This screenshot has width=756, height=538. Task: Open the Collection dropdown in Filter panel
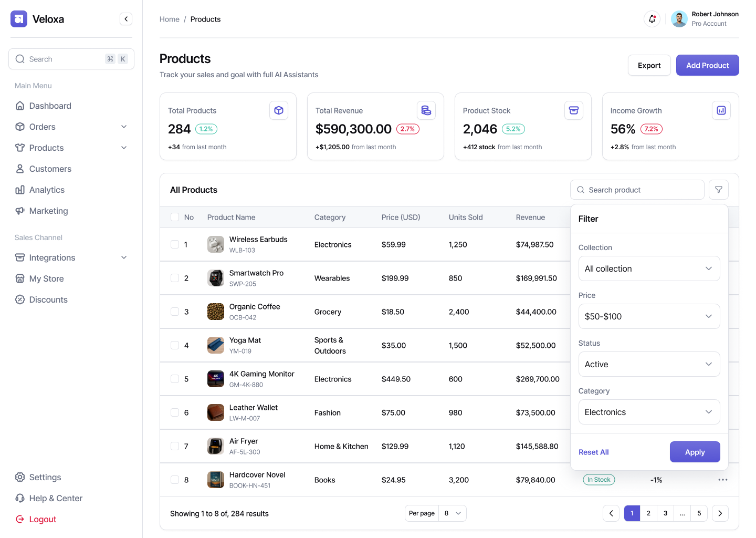(649, 268)
